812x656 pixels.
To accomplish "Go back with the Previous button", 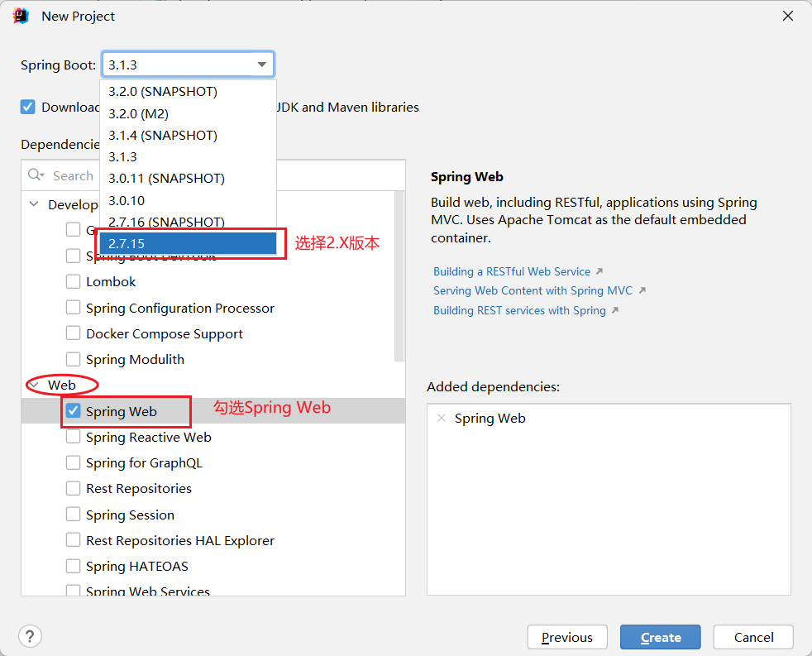I will click(x=567, y=637).
